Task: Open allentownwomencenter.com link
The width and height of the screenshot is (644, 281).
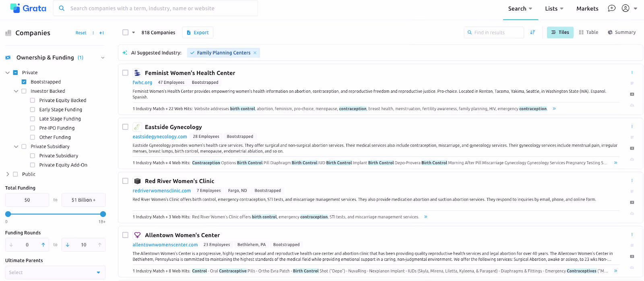Action: pos(165,245)
